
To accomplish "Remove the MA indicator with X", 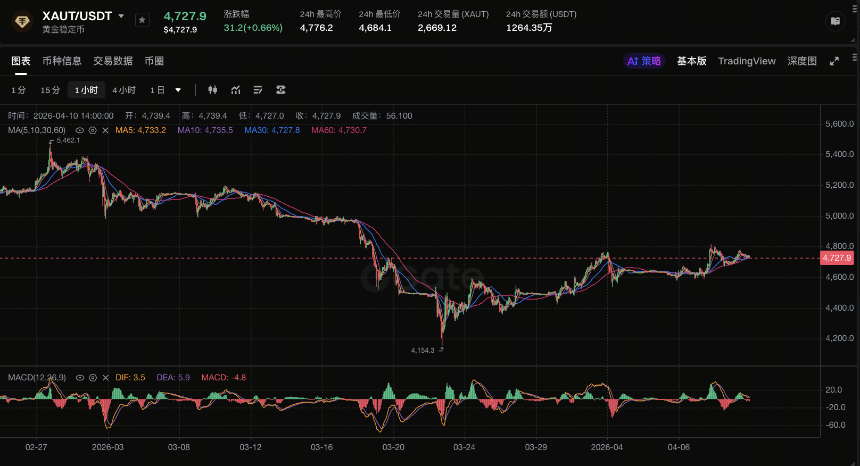I will pyautogui.click(x=105, y=130).
